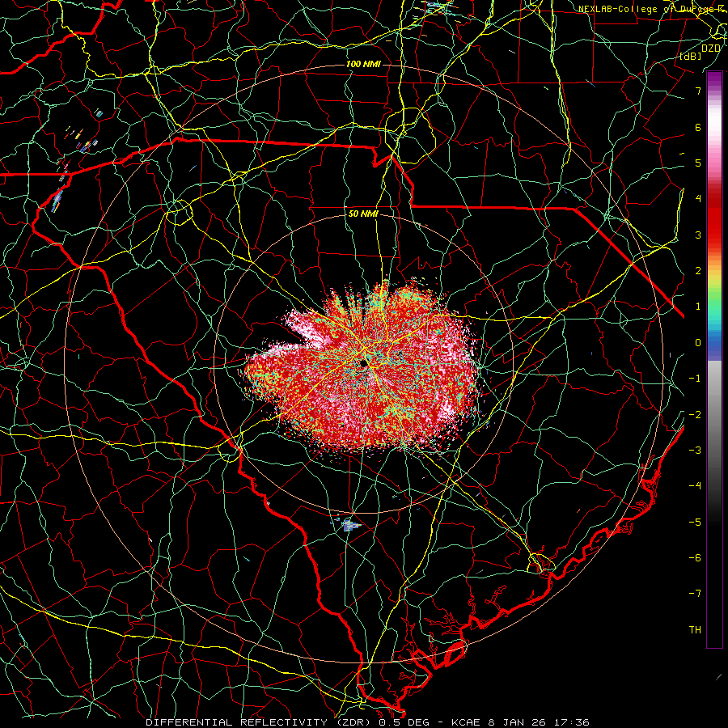Click the 6 value on the color scale
The image size is (728, 728).
[x=698, y=127]
